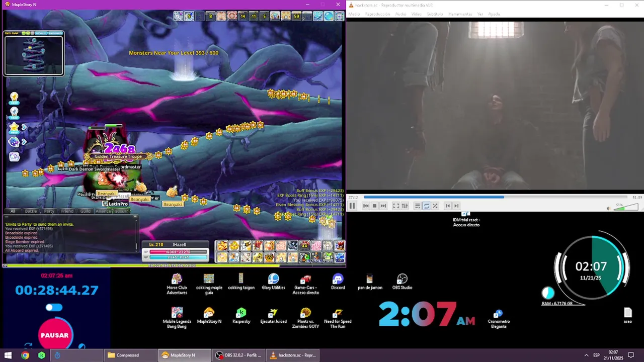
Task: Switch to the Alliance chat tab
Action: [x=103, y=211]
